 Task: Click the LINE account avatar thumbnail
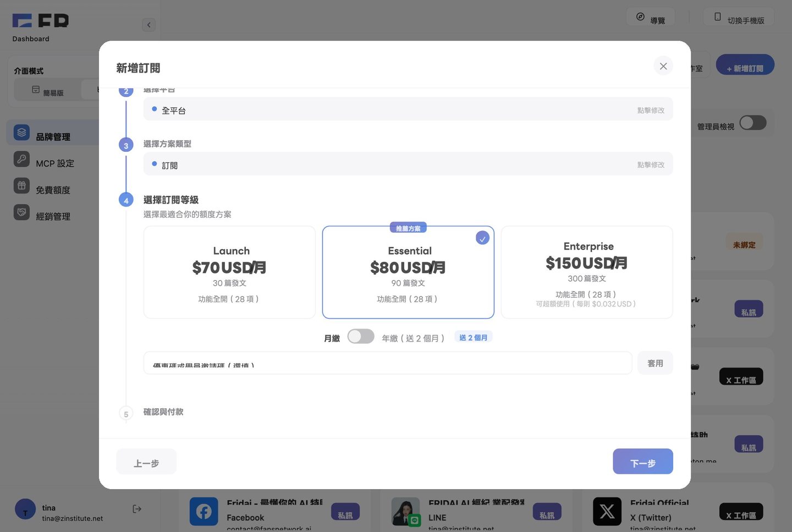(x=406, y=512)
